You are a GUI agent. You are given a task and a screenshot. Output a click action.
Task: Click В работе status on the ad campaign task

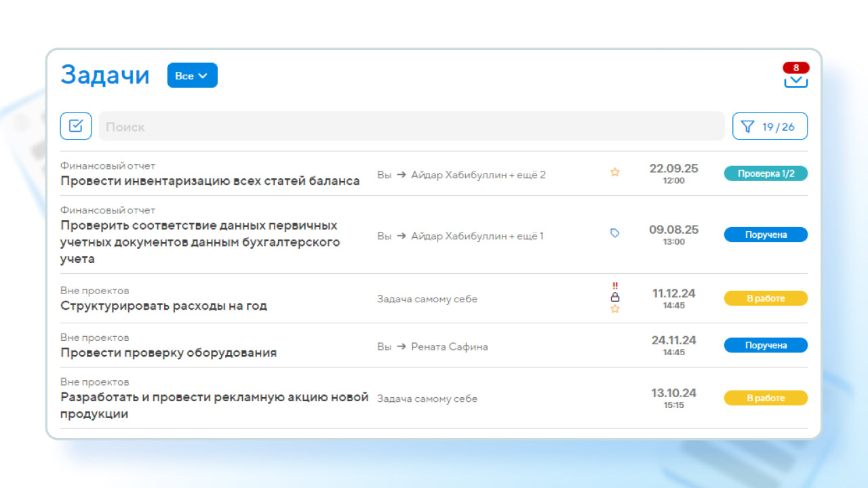[x=766, y=398]
